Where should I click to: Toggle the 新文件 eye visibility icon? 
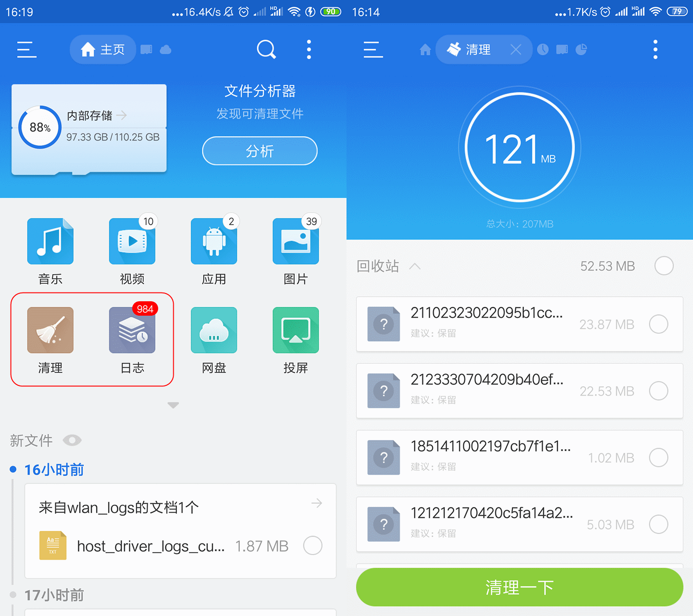(x=72, y=440)
